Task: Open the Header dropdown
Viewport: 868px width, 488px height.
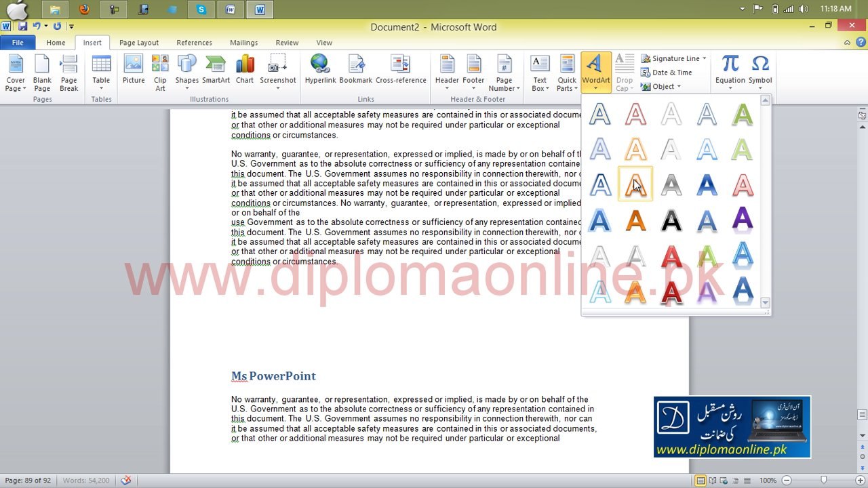Action: tap(447, 73)
